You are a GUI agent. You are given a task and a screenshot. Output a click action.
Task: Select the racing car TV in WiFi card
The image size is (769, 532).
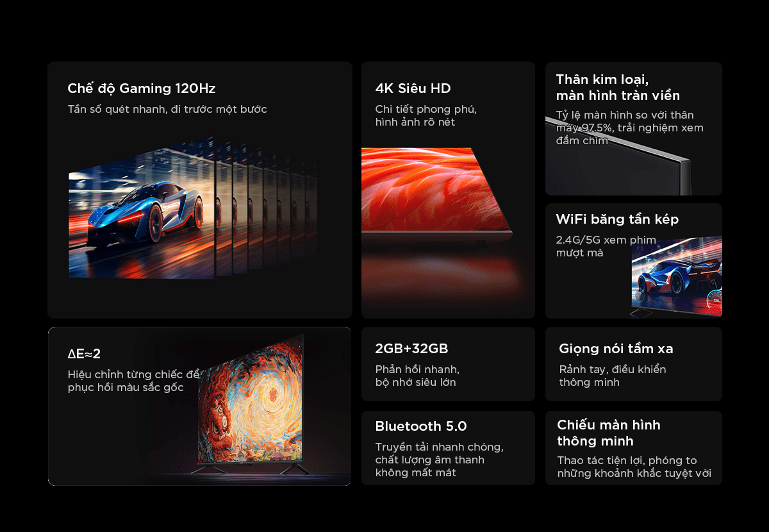(x=676, y=277)
